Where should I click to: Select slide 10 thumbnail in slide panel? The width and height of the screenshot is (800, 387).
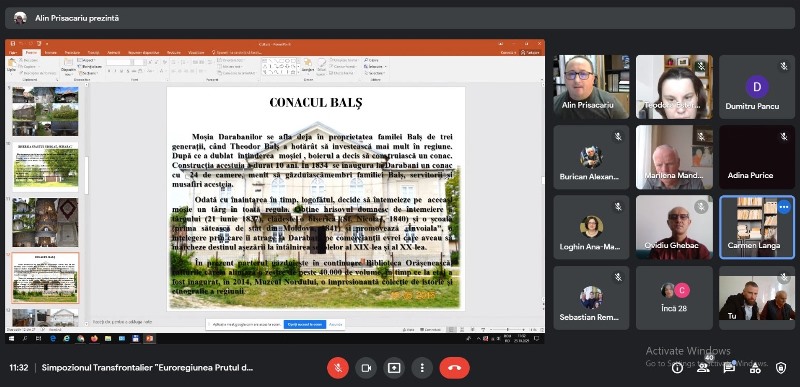45,167
